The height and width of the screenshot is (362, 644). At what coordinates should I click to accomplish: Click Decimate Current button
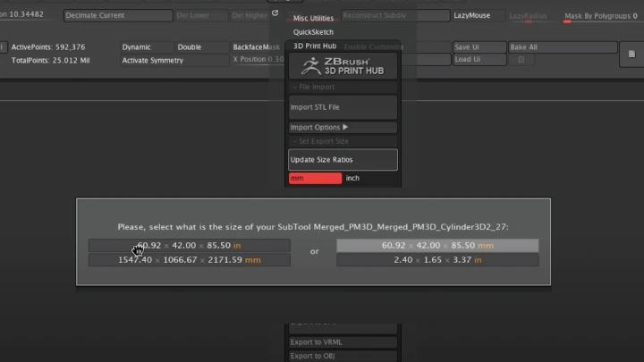tap(118, 15)
